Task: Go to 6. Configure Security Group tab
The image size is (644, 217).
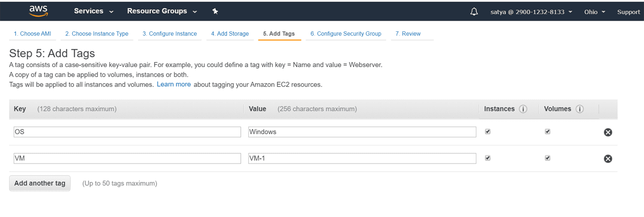Action: coord(345,34)
